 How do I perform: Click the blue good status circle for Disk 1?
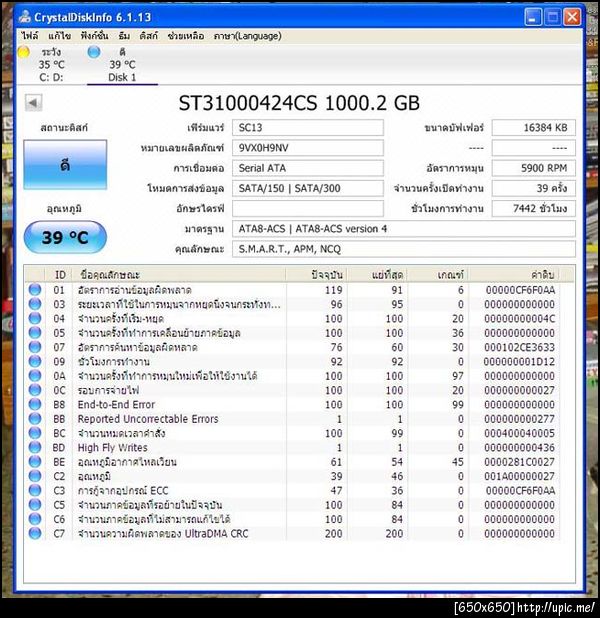pos(94,52)
